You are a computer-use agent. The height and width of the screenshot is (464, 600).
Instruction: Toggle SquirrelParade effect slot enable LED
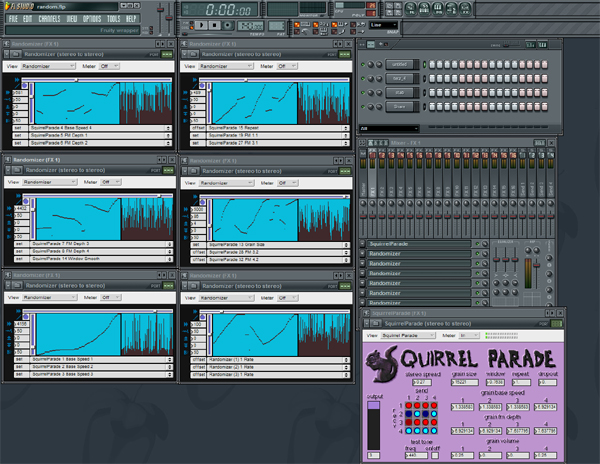(x=477, y=244)
